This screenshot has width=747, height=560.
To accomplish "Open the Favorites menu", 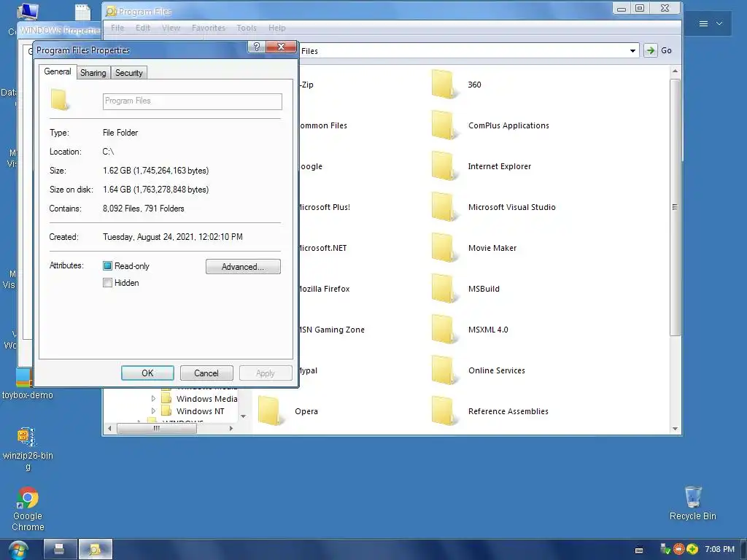I will coord(208,28).
